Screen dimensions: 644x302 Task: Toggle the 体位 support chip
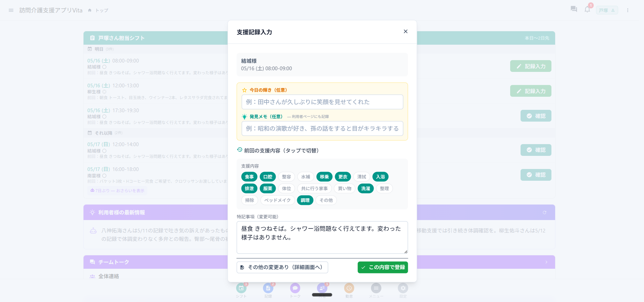click(286, 188)
